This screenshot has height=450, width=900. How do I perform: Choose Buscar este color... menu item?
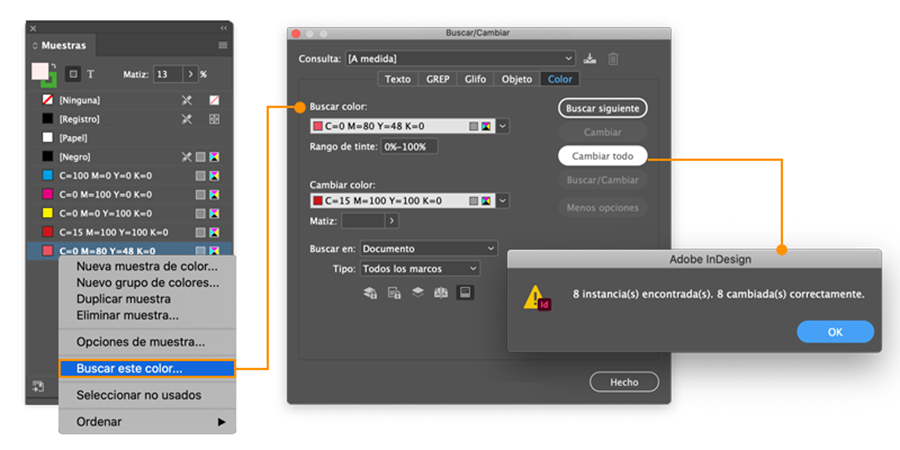pyautogui.click(x=147, y=368)
